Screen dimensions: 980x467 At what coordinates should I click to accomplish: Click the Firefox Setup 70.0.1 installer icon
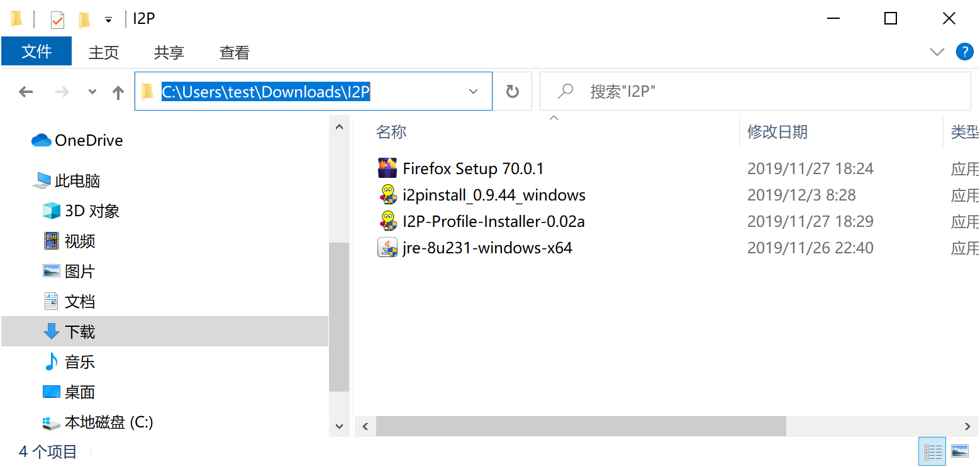click(x=387, y=168)
